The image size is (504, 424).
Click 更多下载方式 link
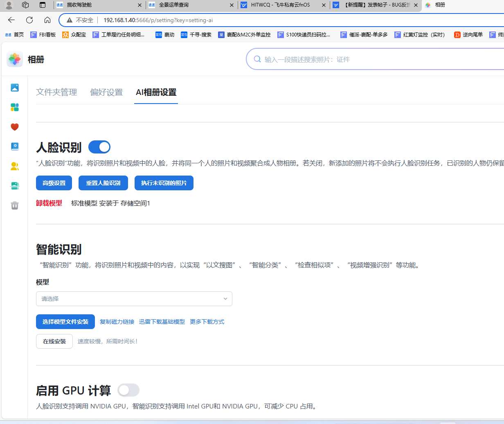tap(207, 322)
